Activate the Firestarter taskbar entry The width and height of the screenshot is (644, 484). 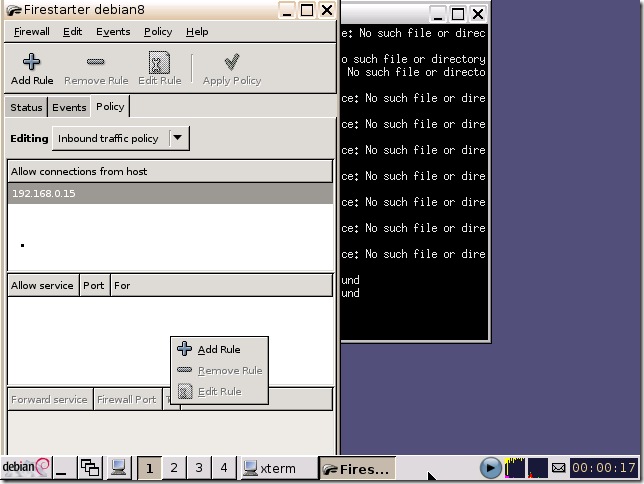pyautogui.click(x=357, y=468)
